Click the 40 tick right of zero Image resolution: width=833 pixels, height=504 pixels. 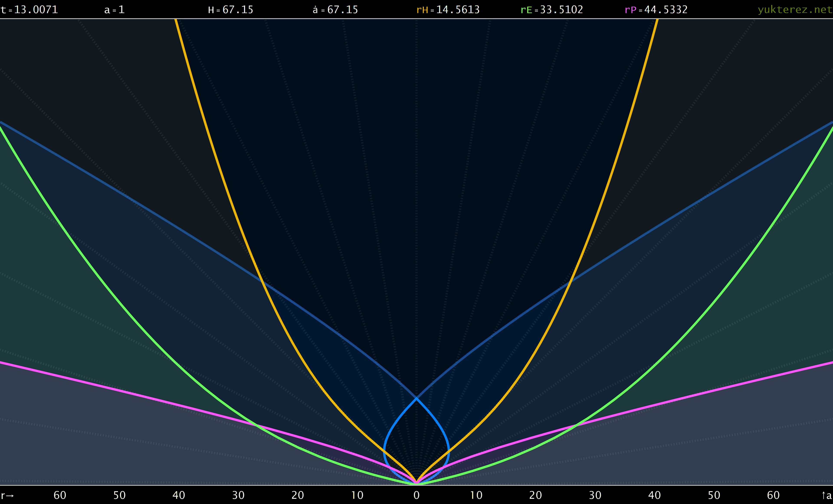point(654,496)
